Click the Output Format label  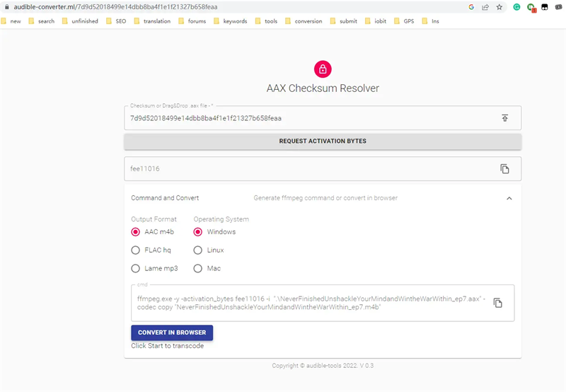pos(154,219)
